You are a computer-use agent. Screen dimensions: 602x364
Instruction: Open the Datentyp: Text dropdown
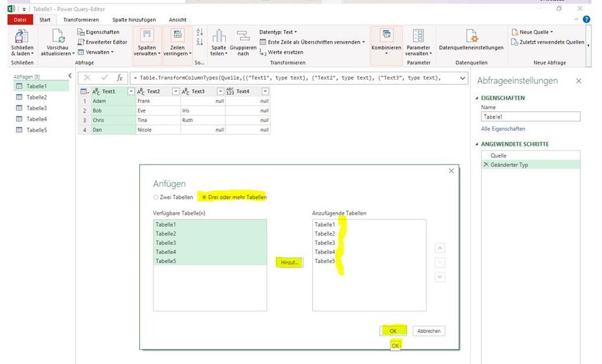[x=278, y=33]
